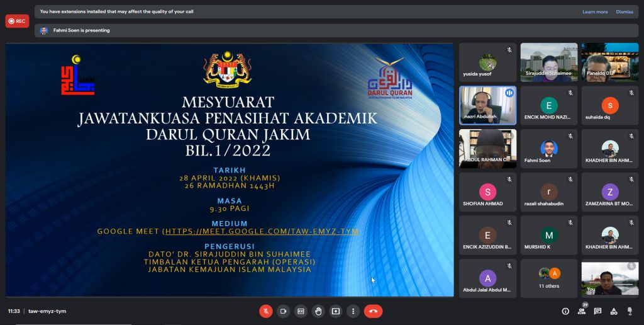
Task: Click the presenter avatar in the presenting banner
Action: click(x=44, y=30)
